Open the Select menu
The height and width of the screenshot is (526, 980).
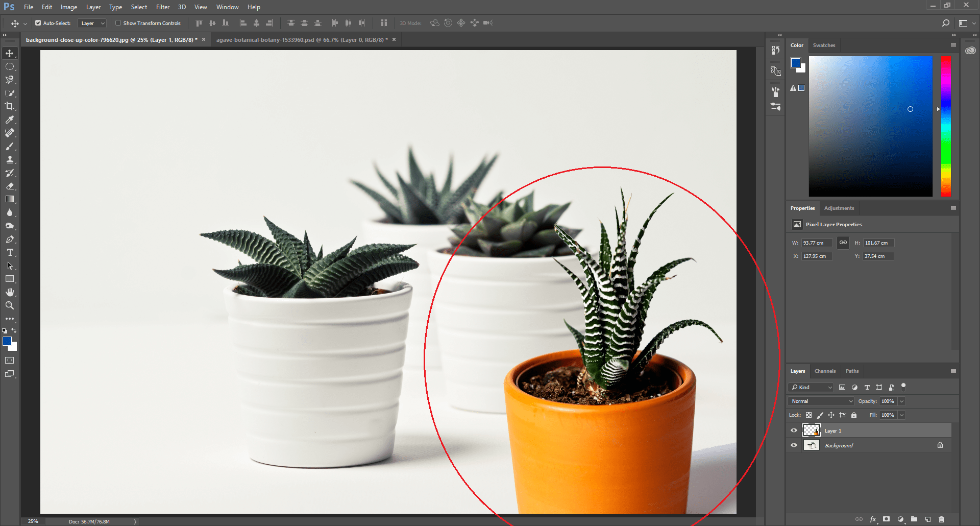pyautogui.click(x=139, y=7)
